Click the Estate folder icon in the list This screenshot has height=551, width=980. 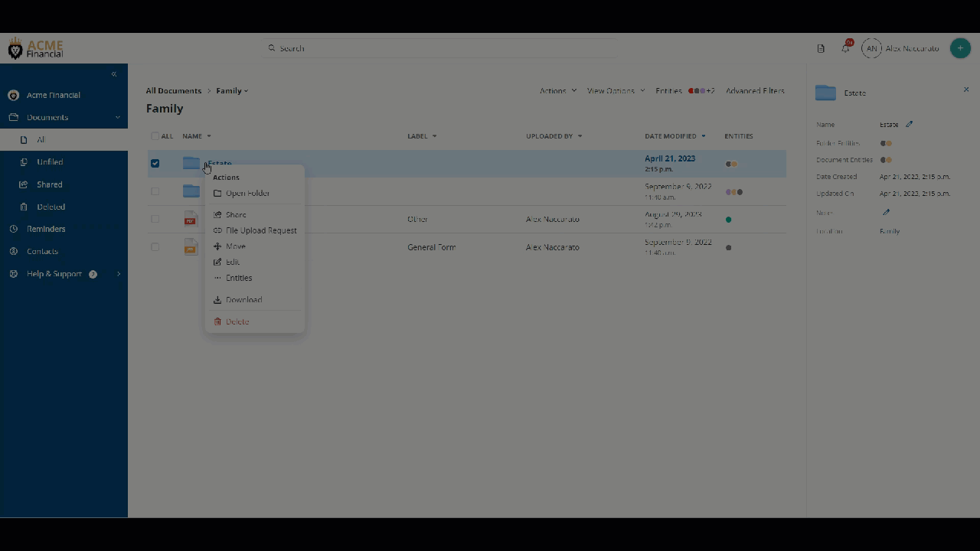[x=191, y=163]
